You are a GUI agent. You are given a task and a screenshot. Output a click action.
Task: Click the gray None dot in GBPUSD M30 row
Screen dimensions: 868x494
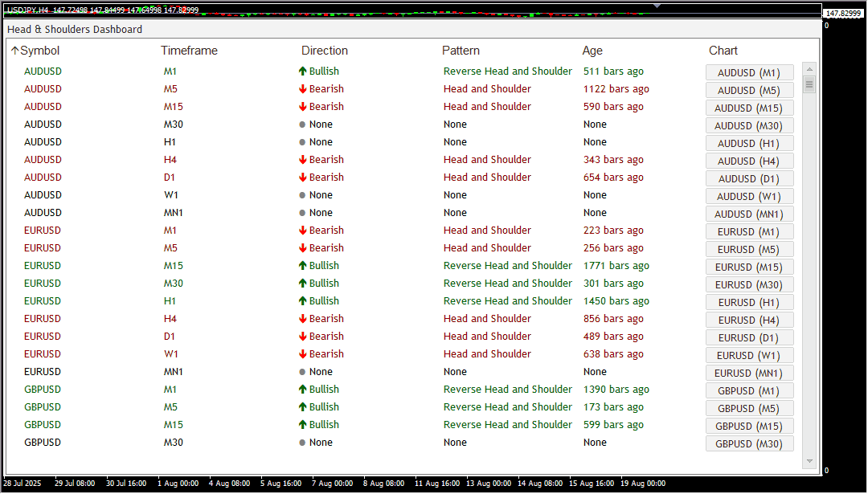tap(302, 443)
